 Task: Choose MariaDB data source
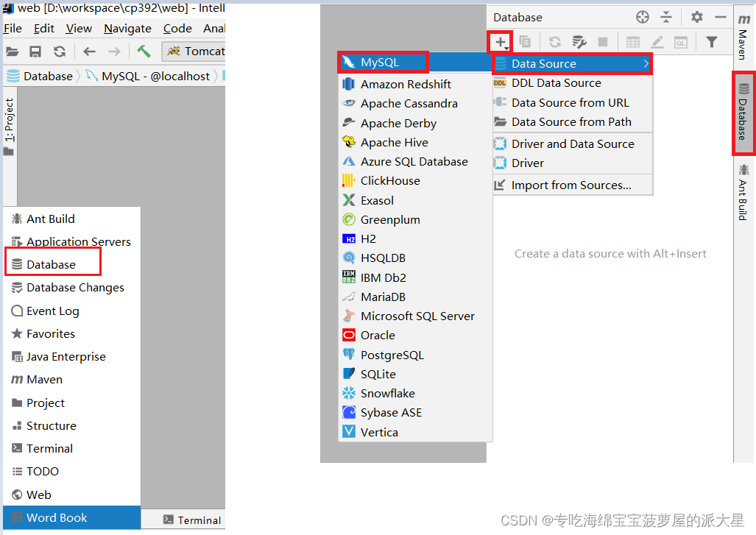[x=414, y=297]
